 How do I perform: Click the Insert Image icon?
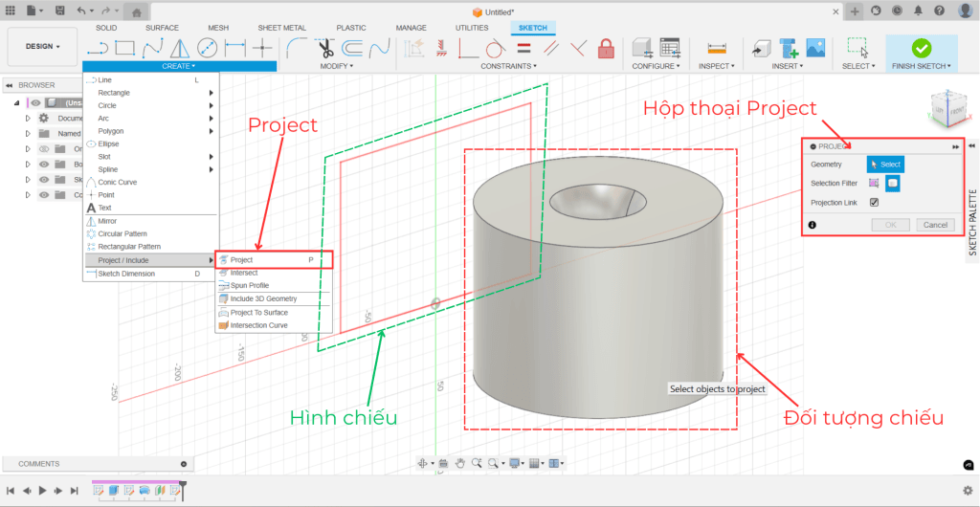click(x=815, y=47)
